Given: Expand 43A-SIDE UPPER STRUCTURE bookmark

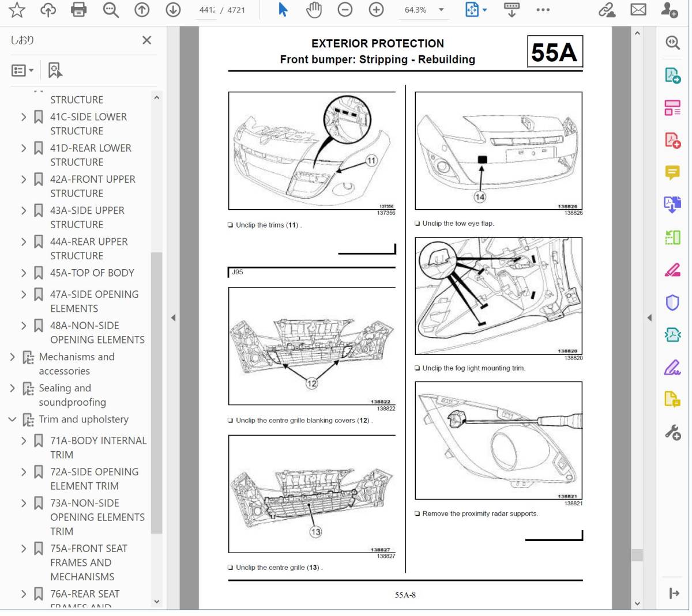Looking at the screenshot, I should (24, 210).
